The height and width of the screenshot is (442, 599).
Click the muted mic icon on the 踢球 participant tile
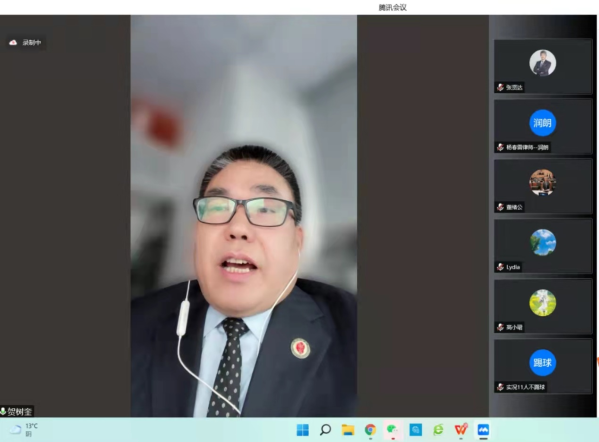pos(500,387)
